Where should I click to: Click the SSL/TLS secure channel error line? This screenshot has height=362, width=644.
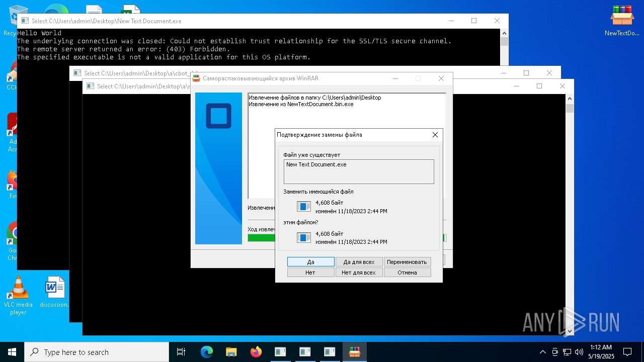coord(234,41)
